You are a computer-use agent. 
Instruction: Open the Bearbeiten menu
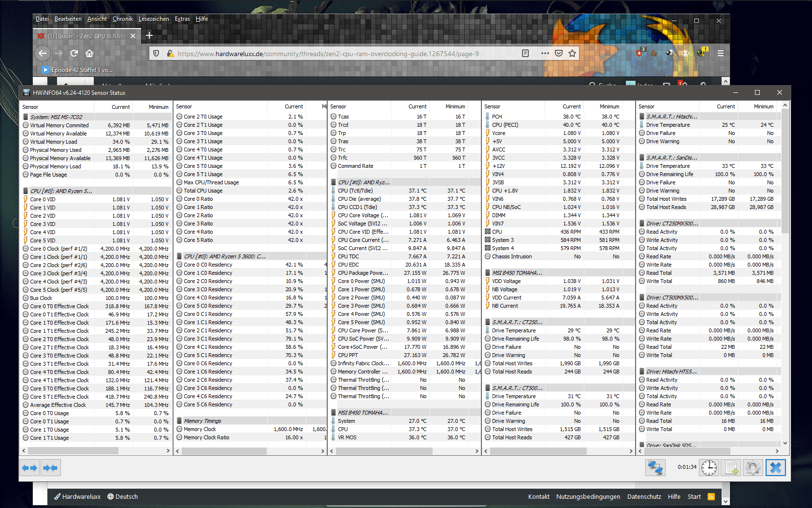68,19
